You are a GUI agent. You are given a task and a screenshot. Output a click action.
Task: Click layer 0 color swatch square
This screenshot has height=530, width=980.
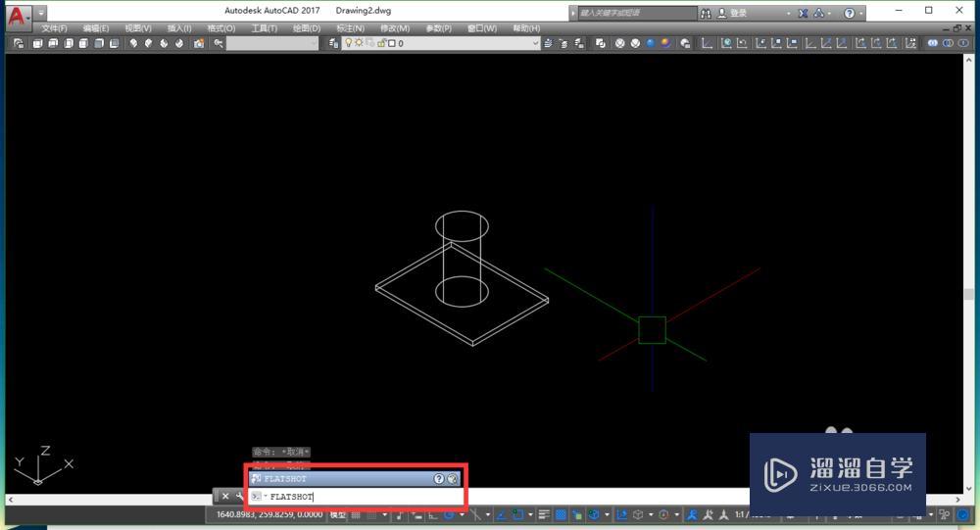(x=391, y=43)
